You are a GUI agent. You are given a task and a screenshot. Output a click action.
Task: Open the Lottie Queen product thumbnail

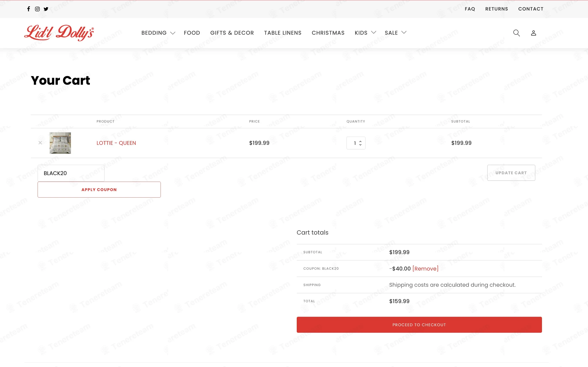click(x=60, y=143)
